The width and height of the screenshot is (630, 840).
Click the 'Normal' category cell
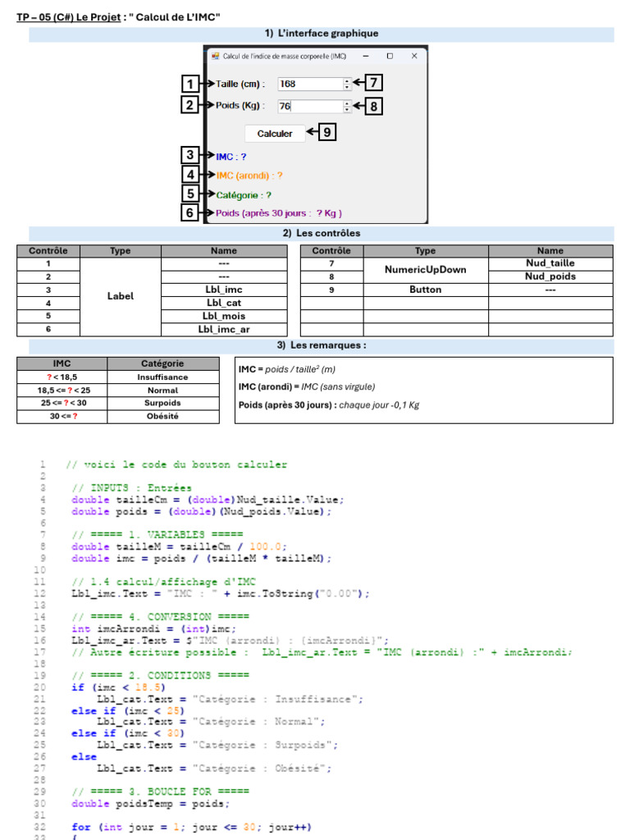[163, 390]
